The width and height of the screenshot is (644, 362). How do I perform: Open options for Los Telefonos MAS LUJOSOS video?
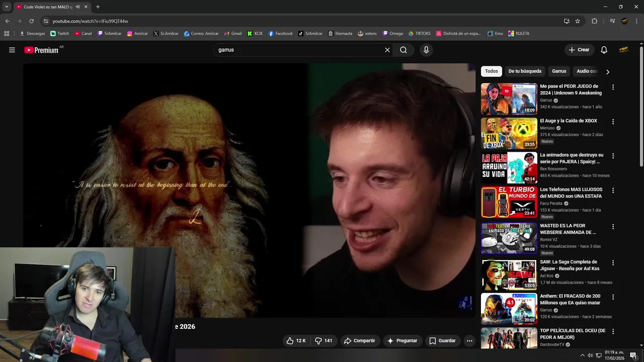pyautogui.click(x=613, y=191)
